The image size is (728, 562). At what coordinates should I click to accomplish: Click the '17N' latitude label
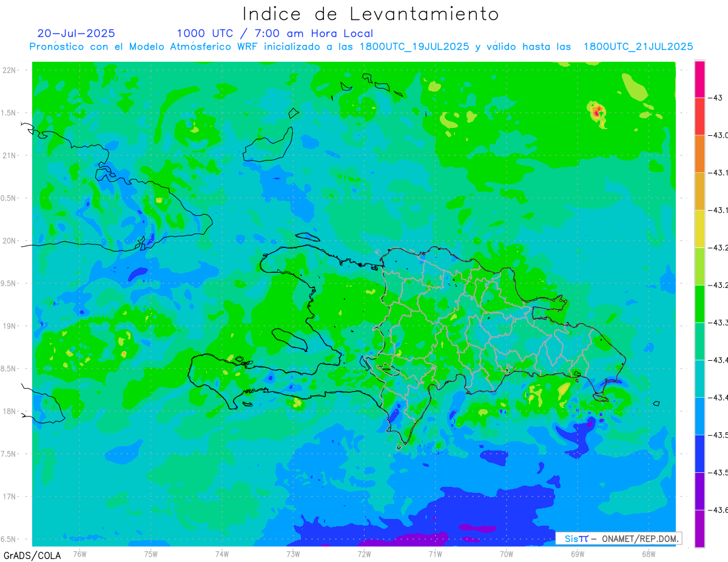click(10, 497)
